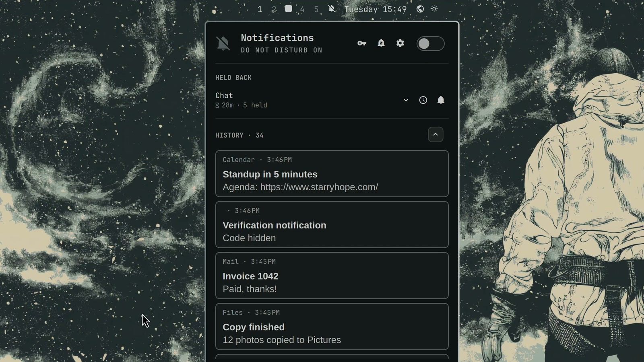644x362 pixels.
Task: Click the "Files · 3:45PM" source label
Action: 251,313
